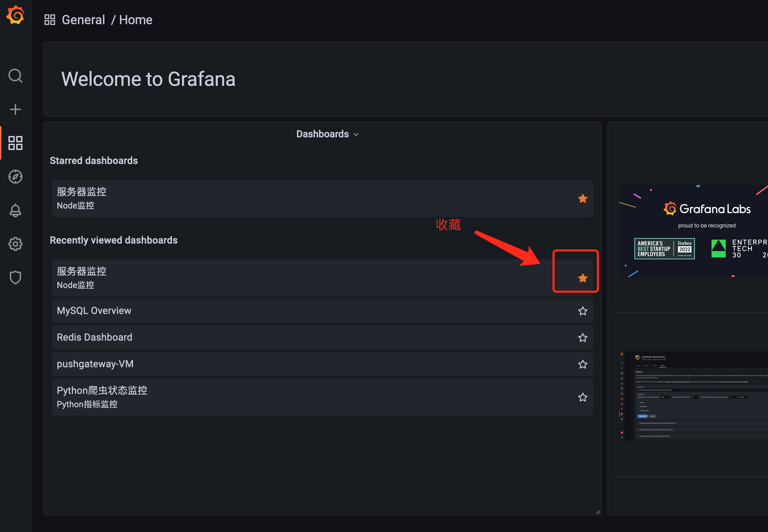Click the plus Create icon
Viewport: 768px width, 532px height.
[x=15, y=109]
